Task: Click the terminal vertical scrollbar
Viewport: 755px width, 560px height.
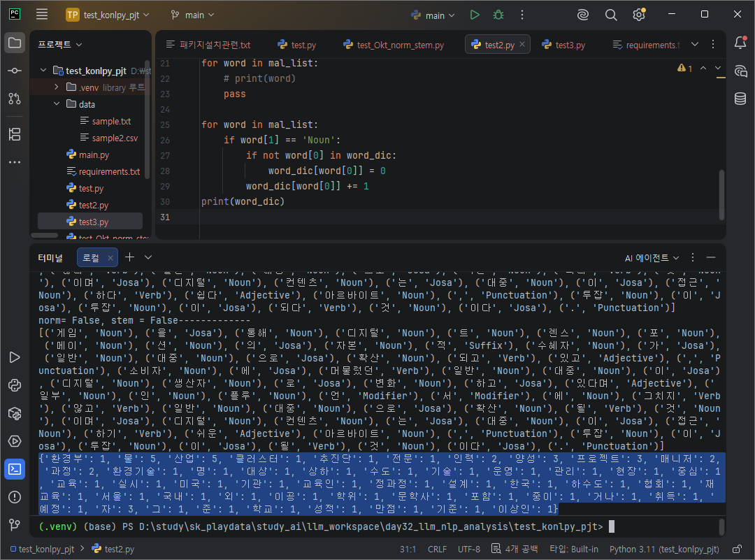Action: (x=721, y=526)
